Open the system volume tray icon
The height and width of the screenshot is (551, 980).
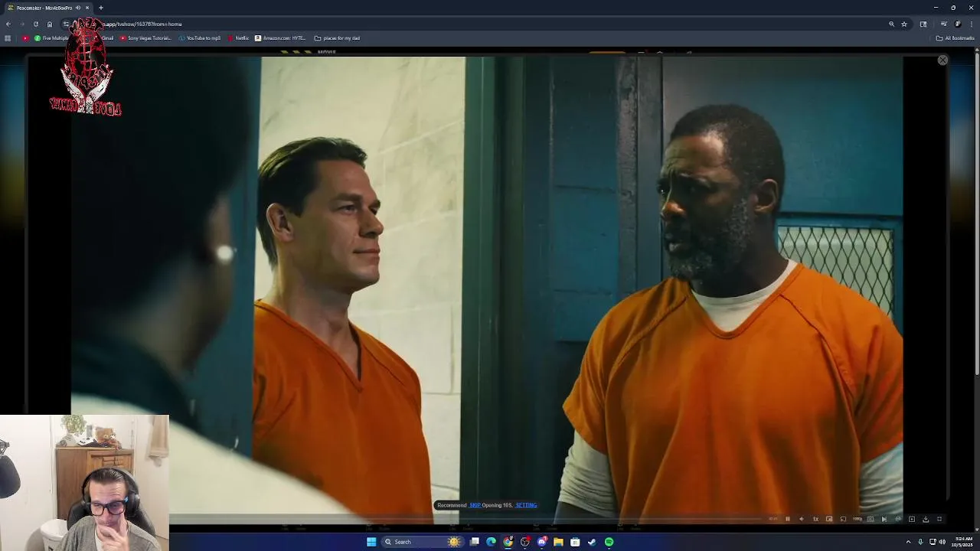pyautogui.click(x=942, y=542)
